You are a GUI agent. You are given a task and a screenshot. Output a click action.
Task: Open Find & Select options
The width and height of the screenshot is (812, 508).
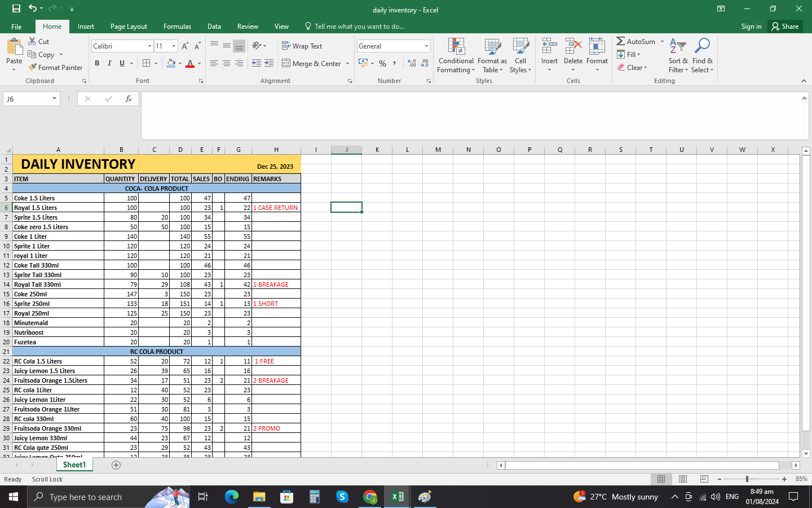702,55
